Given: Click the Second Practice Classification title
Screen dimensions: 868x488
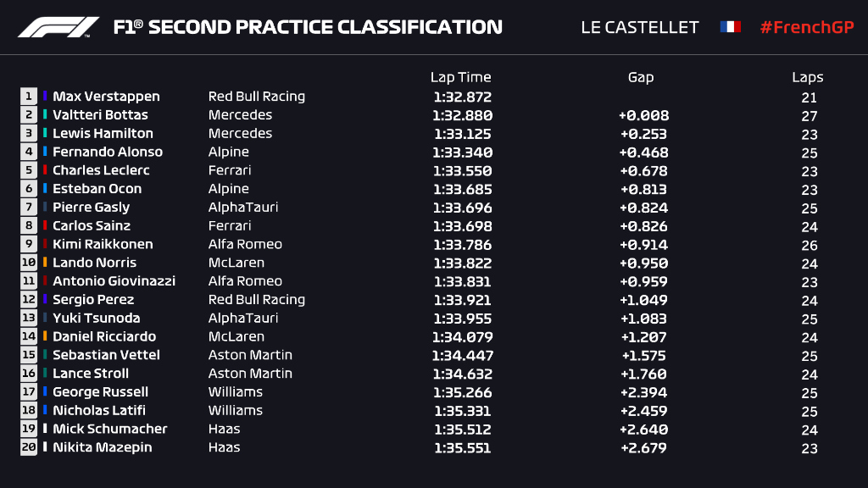Looking at the screenshot, I should [308, 27].
